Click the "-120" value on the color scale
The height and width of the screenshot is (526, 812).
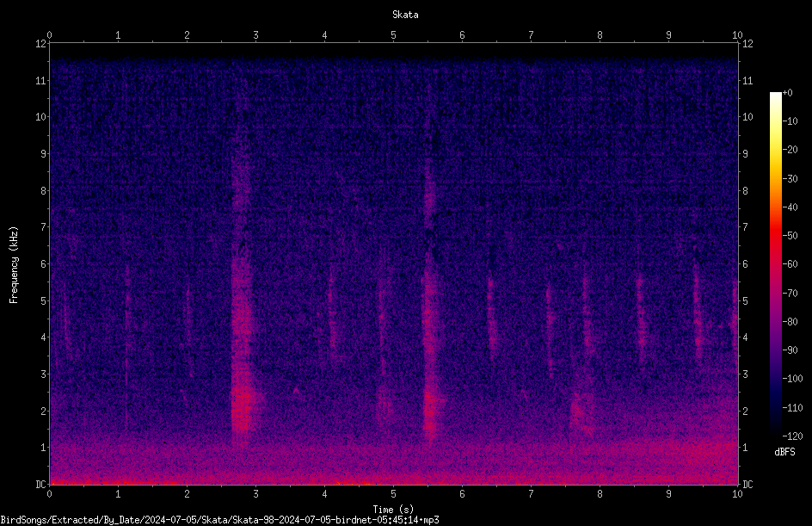pyautogui.click(x=792, y=436)
